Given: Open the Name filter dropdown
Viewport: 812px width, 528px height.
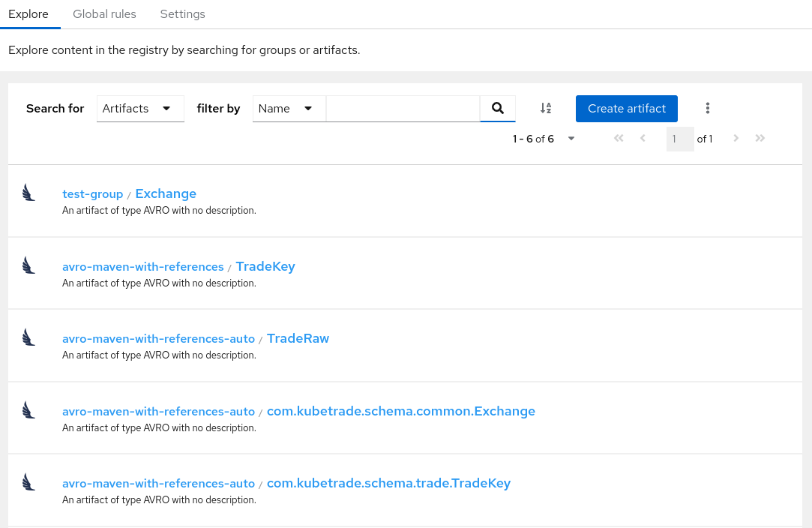Looking at the screenshot, I should (289, 109).
